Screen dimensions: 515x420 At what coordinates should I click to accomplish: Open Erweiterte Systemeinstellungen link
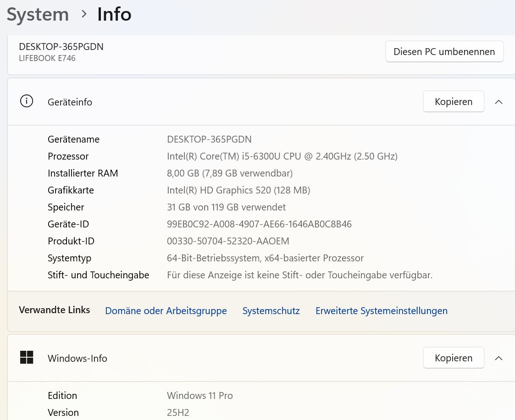coord(382,311)
